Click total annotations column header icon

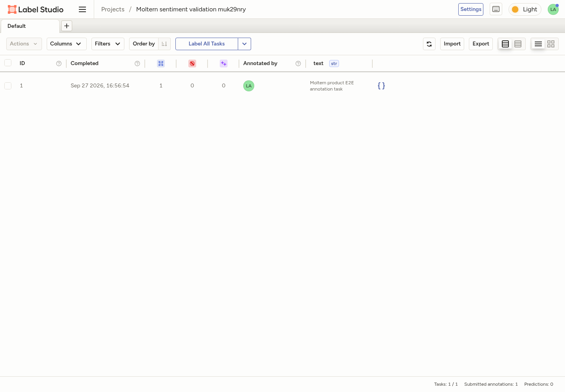pos(161,64)
